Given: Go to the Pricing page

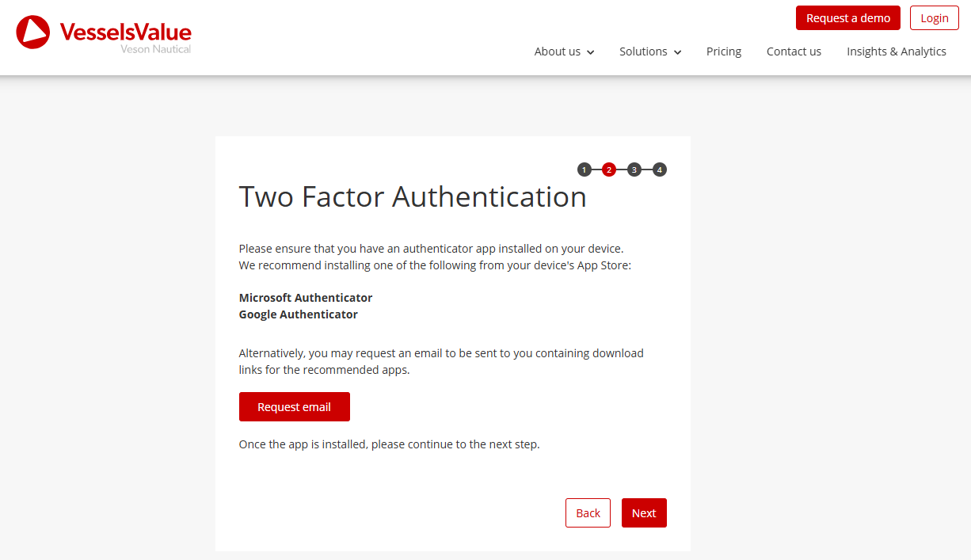Looking at the screenshot, I should point(724,51).
